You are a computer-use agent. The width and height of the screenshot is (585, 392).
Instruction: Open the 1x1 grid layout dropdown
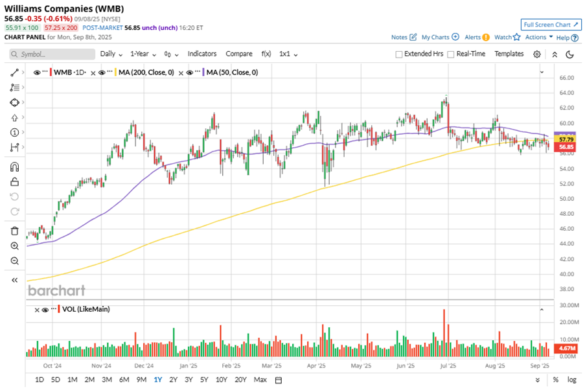pos(288,54)
